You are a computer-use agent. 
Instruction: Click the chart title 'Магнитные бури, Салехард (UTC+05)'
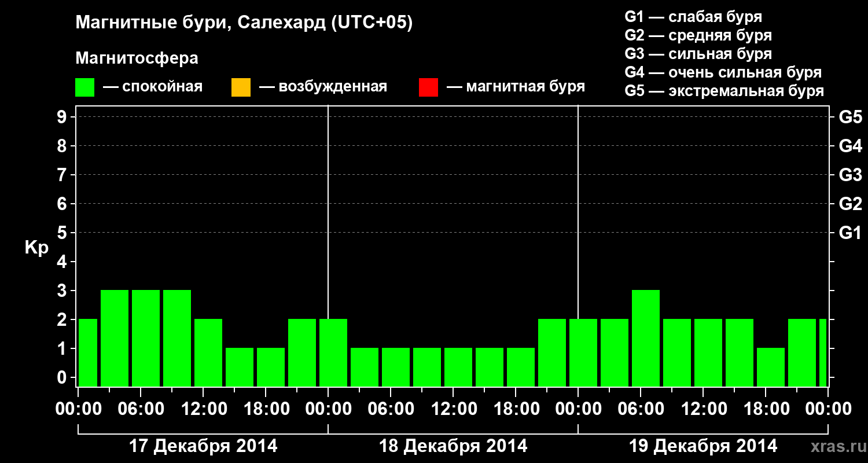(x=244, y=23)
